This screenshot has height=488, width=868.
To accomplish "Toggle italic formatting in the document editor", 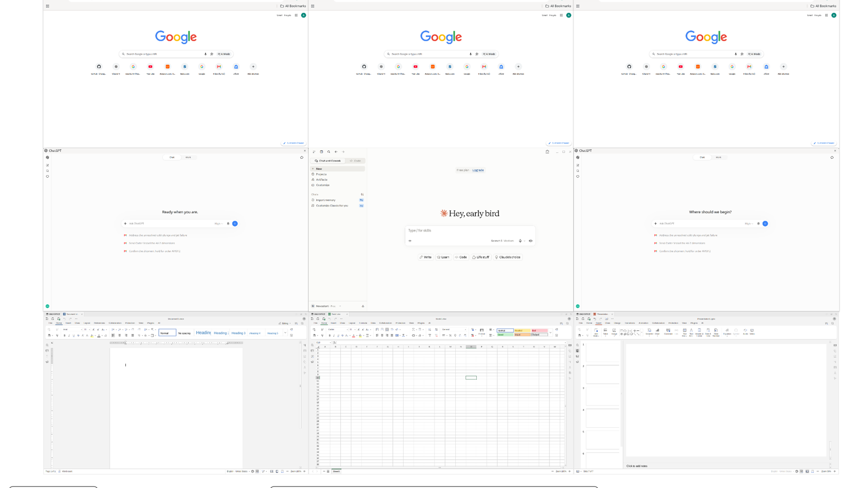I will pos(69,336).
